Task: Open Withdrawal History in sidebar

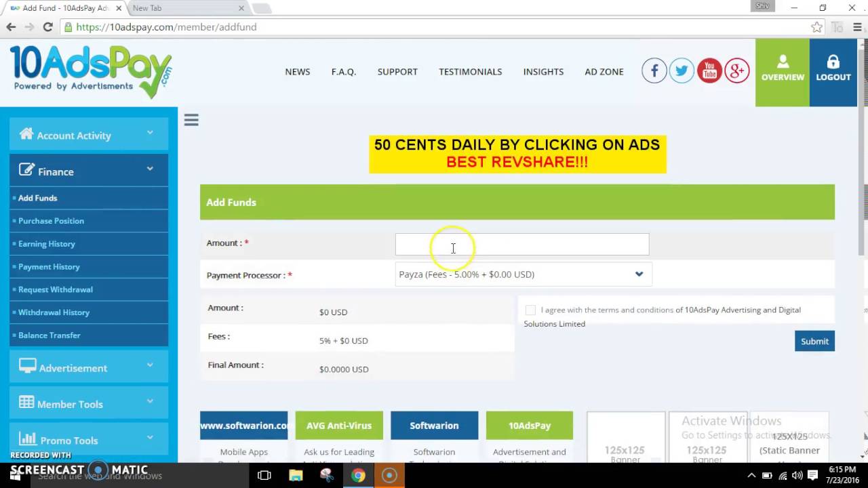Action: pyautogui.click(x=89, y=312)
